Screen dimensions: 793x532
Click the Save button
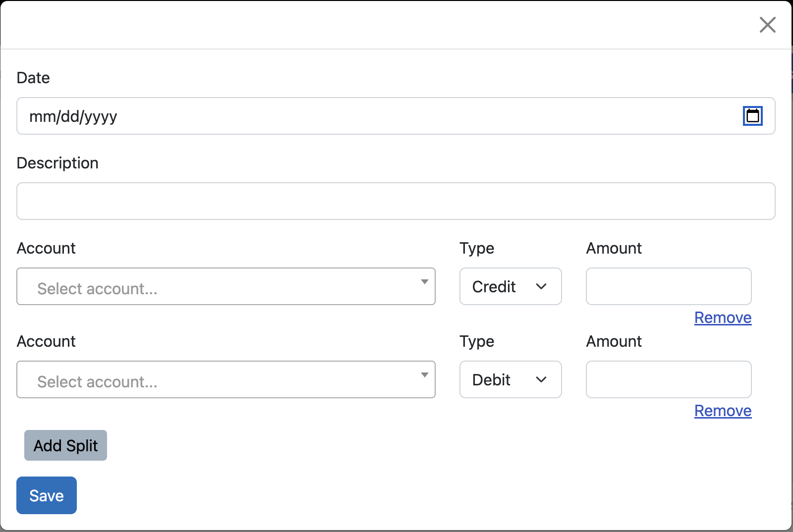46,495
